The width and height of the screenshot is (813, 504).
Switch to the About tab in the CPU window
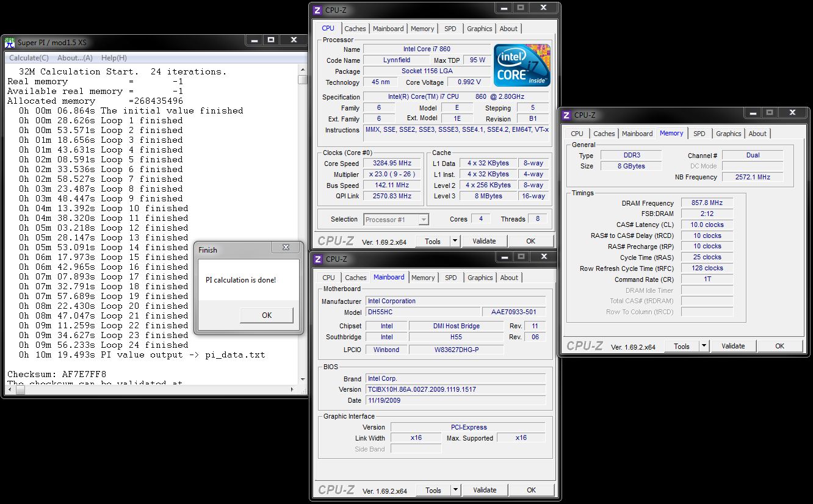coord(508,29)
